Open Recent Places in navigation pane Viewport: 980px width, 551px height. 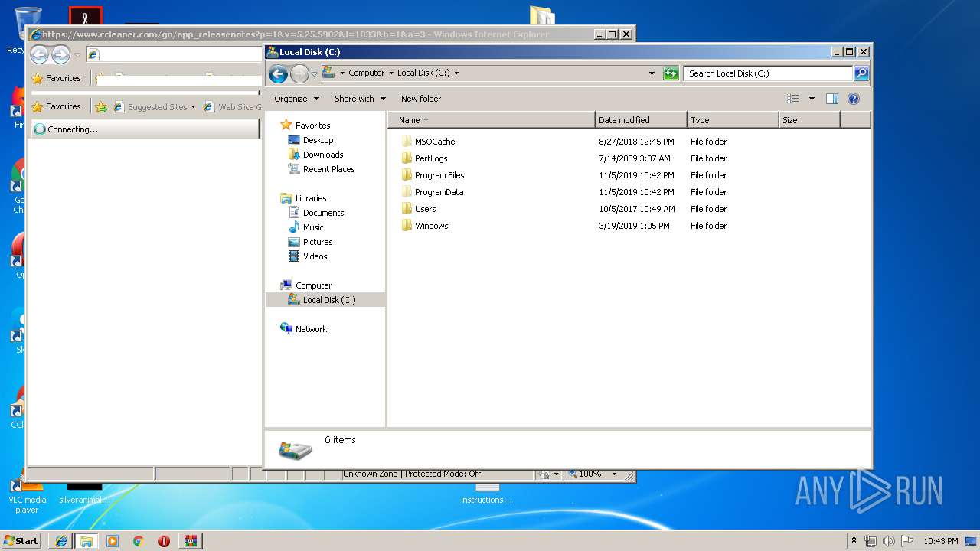tap(328, 169)
